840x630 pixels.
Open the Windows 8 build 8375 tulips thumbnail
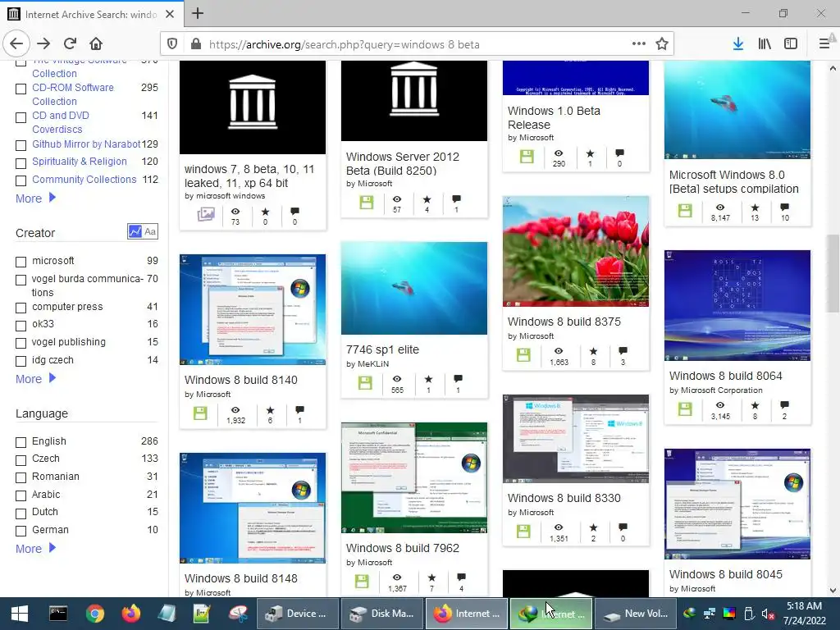click(x=575, y=251)
